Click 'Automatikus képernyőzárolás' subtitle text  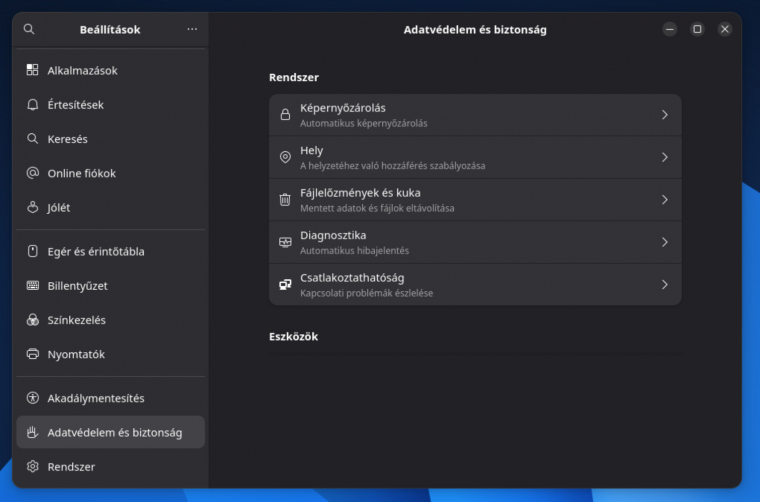click(364, 124)
